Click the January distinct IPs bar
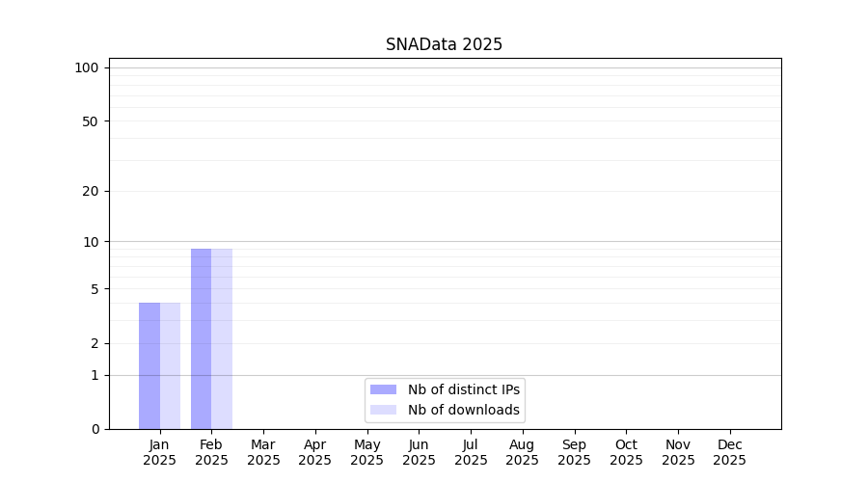Viewport: 868px width, 482px height. tap(149, 366)
